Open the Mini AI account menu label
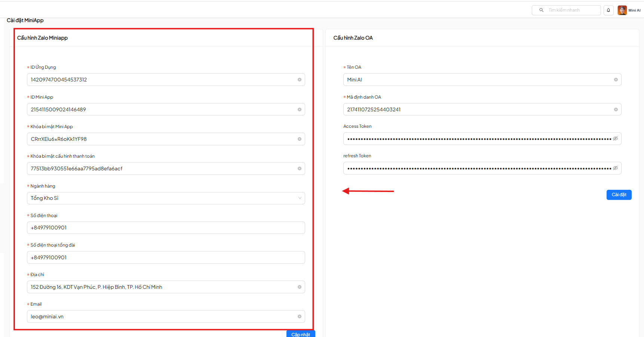Viewport: 644px width, 337px height. (x=634, y=10)
